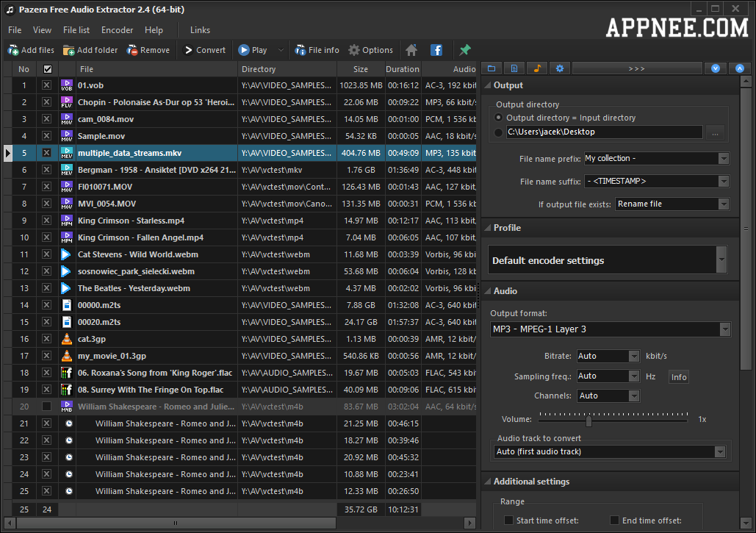This screenshot has height=533, width=756.
Task: Open the Sampling freq. dropdown
Action: (634, 376)
